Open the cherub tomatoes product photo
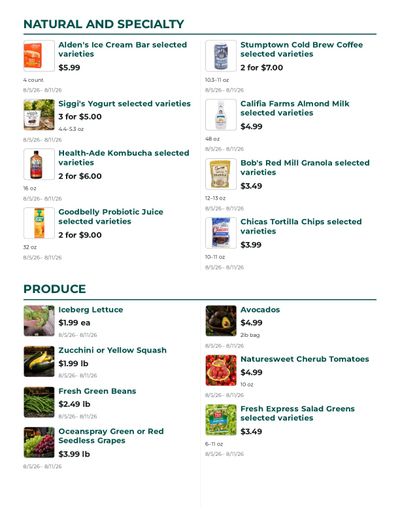400x518 pixels. [221, 370]
